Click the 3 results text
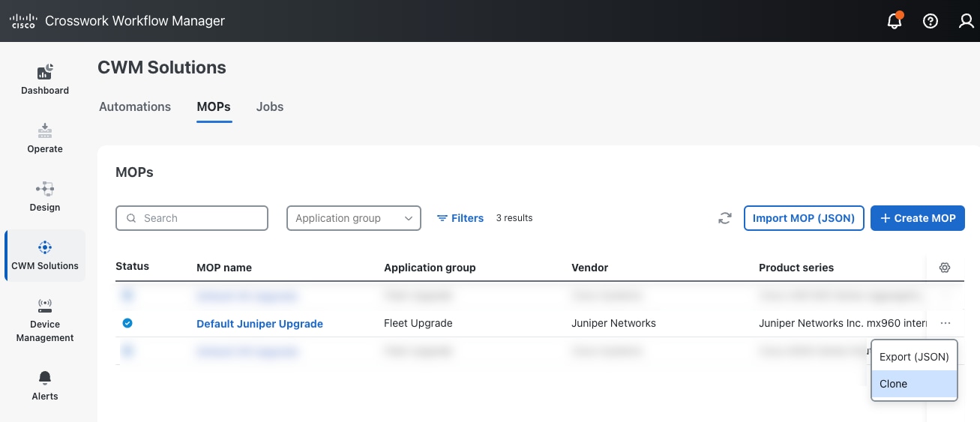Viewport: 980px width, 422px height. click(514, 218)
